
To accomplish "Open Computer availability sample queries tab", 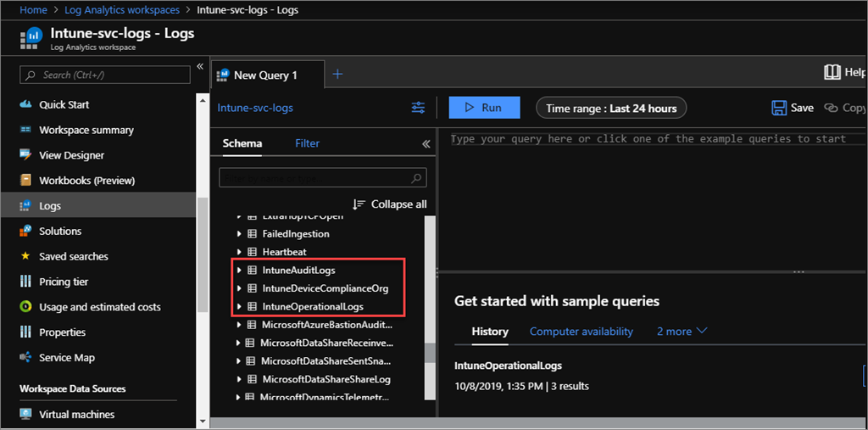I will [581, 332].
